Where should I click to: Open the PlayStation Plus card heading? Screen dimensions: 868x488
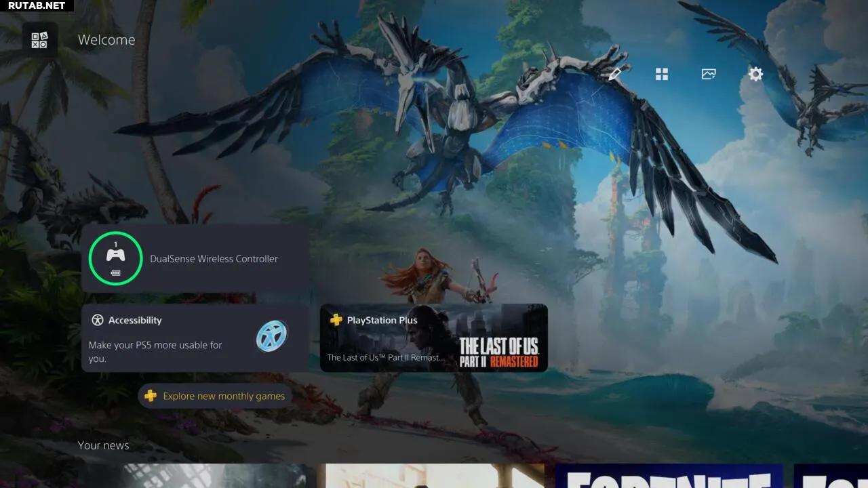click(x=382, y=321)
